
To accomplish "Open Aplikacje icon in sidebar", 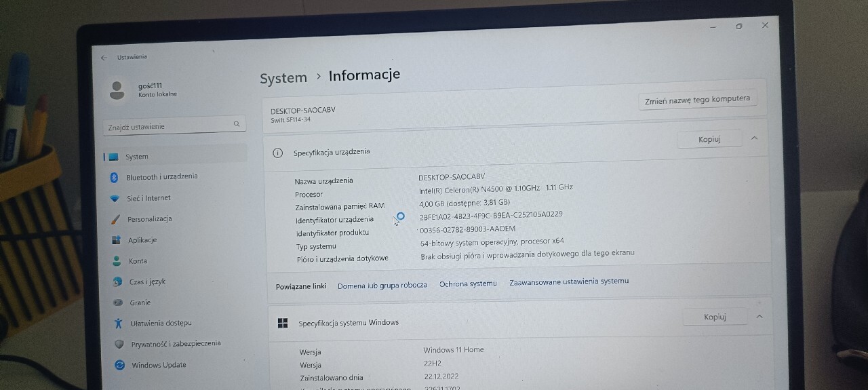I will point(116,240).
